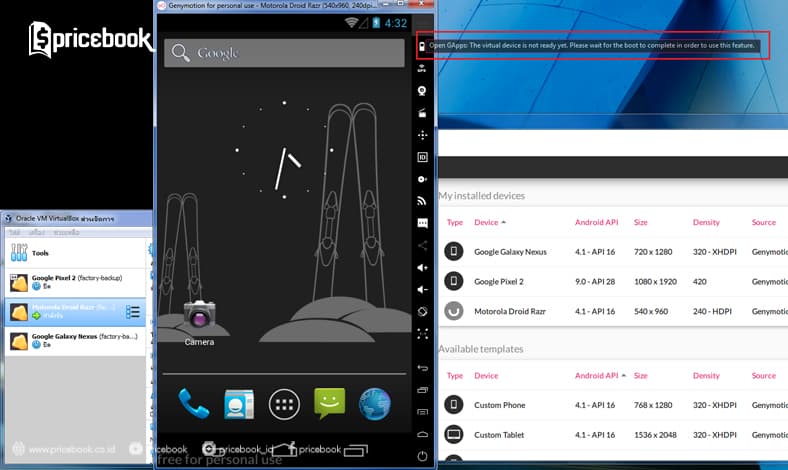This screenshot has height=470, width=788.
Task: Open the Disk I/O widget
Action: [x=422, y=179]
